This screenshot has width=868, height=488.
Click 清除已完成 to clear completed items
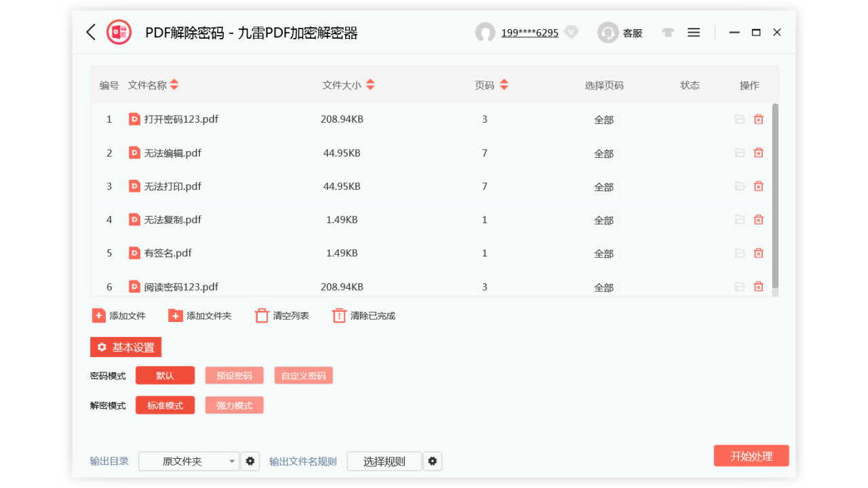[363, 315]
